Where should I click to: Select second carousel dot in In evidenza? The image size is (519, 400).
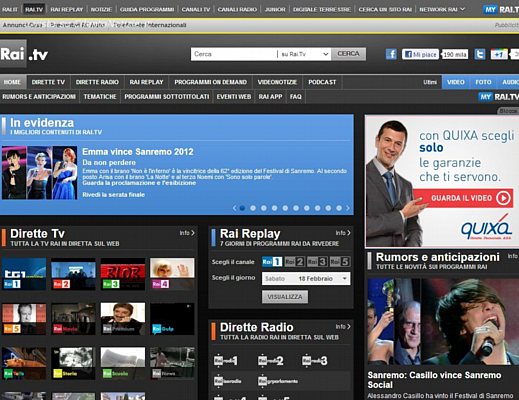[253, 208]
